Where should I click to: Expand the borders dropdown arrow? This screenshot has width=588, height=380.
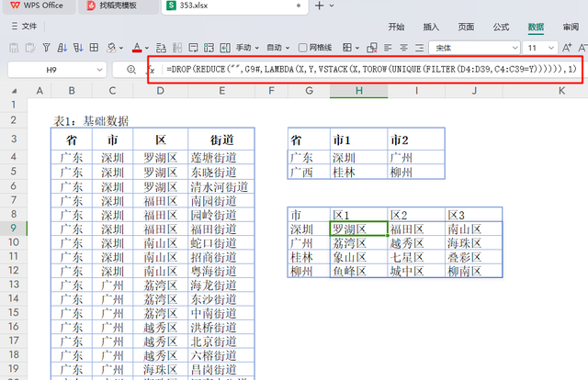357,48
